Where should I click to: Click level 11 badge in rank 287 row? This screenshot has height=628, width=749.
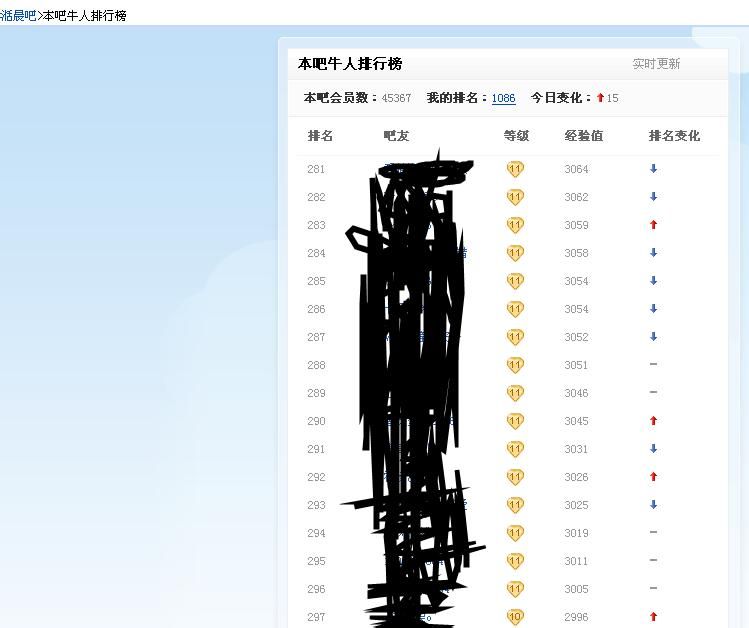515,337
